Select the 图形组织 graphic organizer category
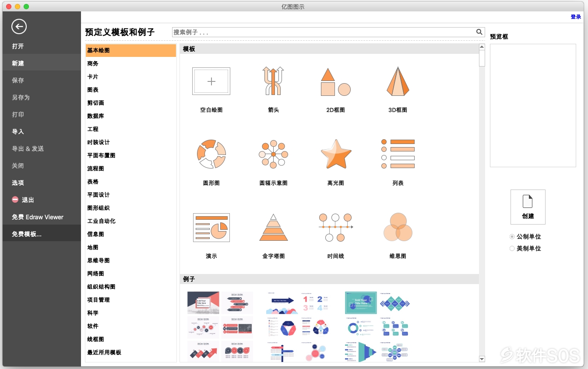The width and height of the screenshot is (588, 369). pyautogui.click(x=131, y=208)
